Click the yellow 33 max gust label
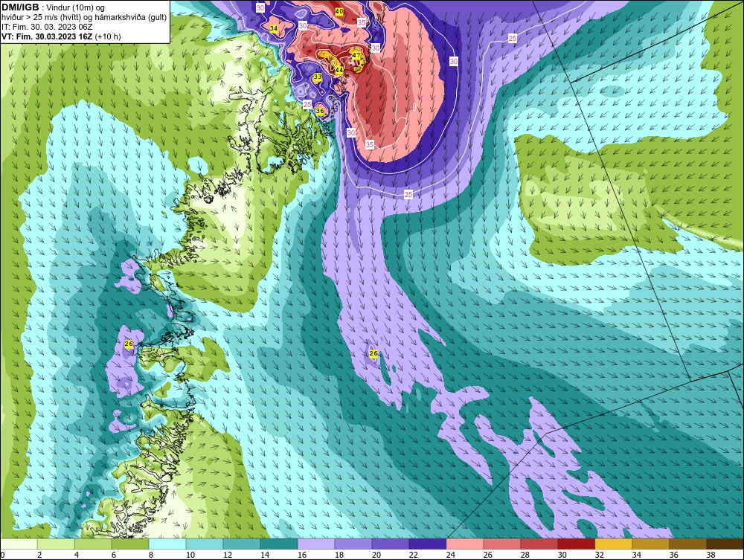This screenshot has width=744, height=560. [x=318, y=77]
